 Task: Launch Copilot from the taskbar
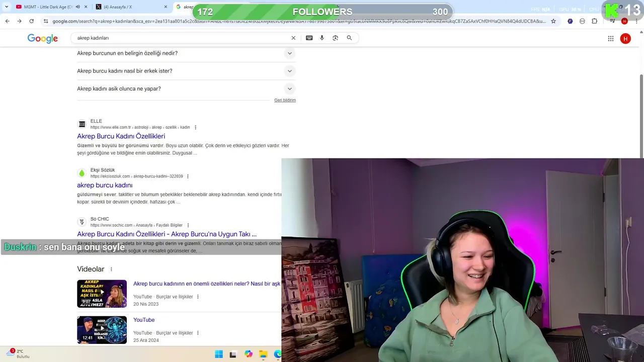249,354
